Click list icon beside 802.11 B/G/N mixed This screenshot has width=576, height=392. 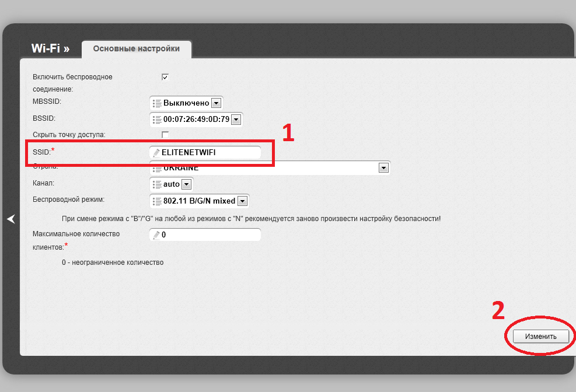pos(156,201)
